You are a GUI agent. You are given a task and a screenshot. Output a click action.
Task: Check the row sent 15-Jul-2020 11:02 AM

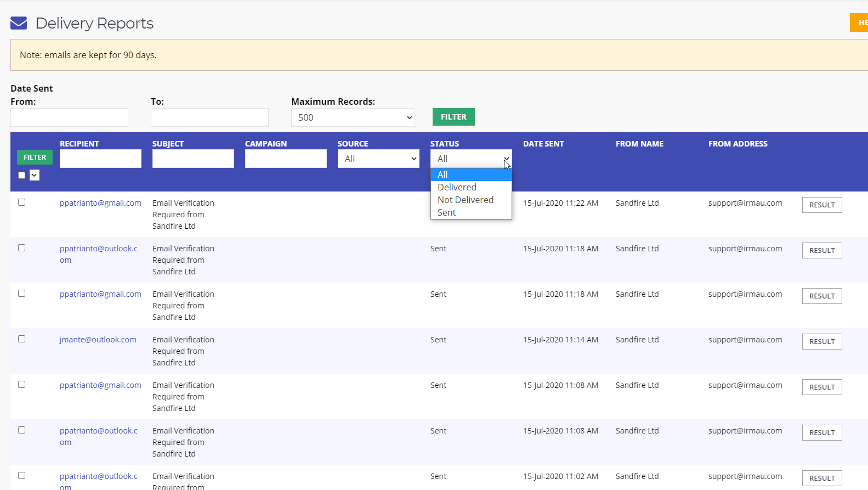click(21, 475)
